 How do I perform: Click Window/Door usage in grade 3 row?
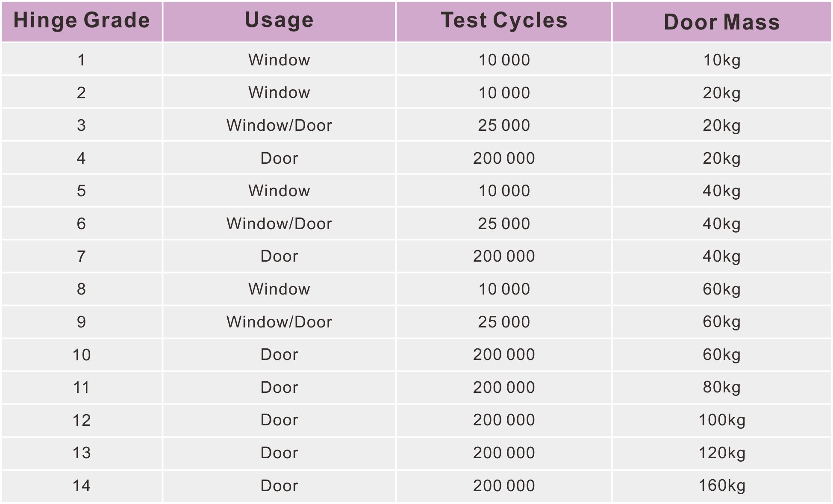[279, 125]
